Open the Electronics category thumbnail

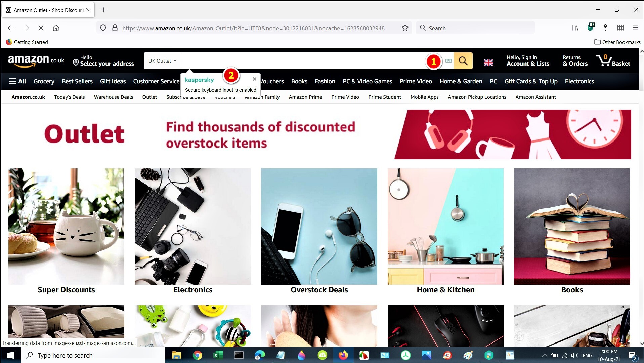tap(193, 227)
